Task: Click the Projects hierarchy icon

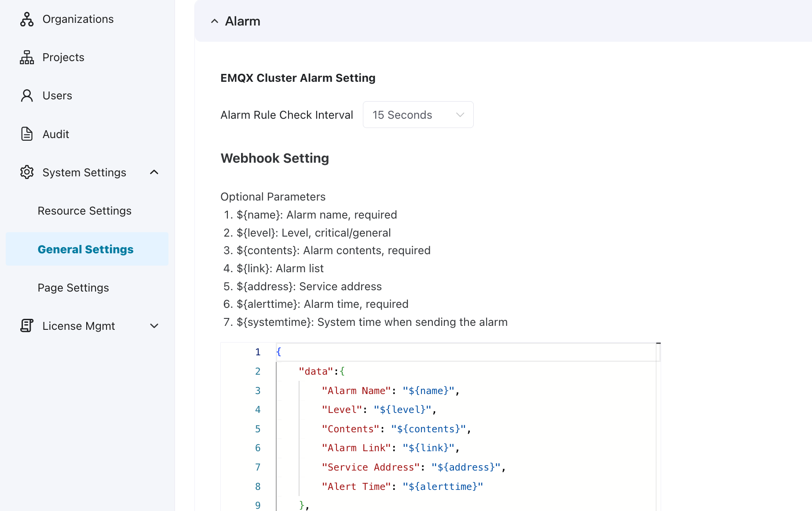Action: (x=27, y=57)
